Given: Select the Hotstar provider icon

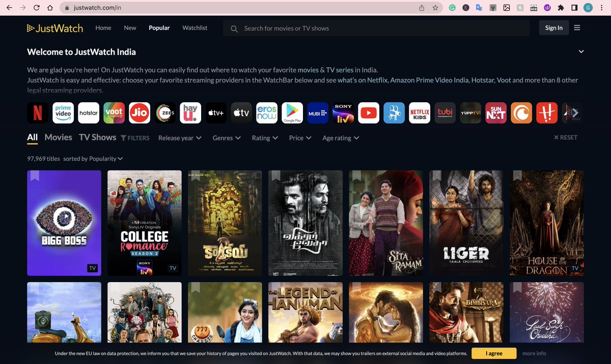Looking at the screenshot, I should click(89, 113).
